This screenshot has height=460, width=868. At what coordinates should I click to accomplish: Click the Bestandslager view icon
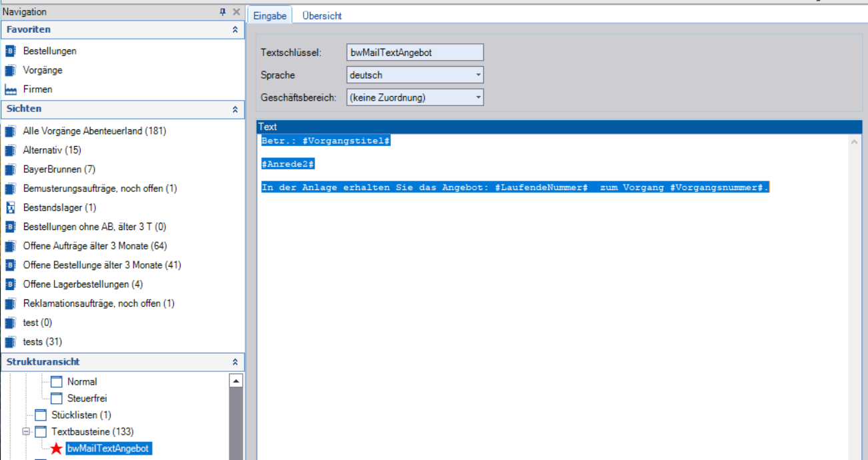[x=10, y=208]
